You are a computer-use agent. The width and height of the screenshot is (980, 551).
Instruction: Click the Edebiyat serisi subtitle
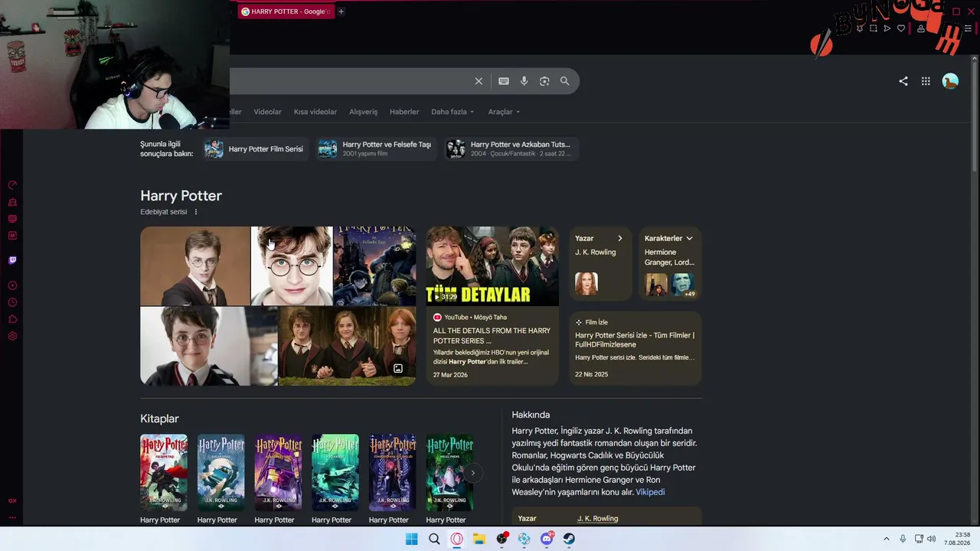tap(163, 212)
